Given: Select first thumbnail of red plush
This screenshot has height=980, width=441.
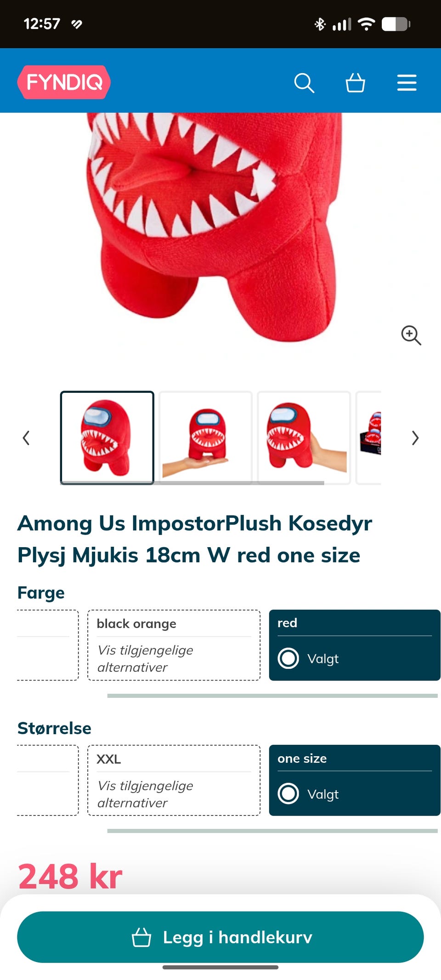Looking at the screenshot, I should click(107, 437).
